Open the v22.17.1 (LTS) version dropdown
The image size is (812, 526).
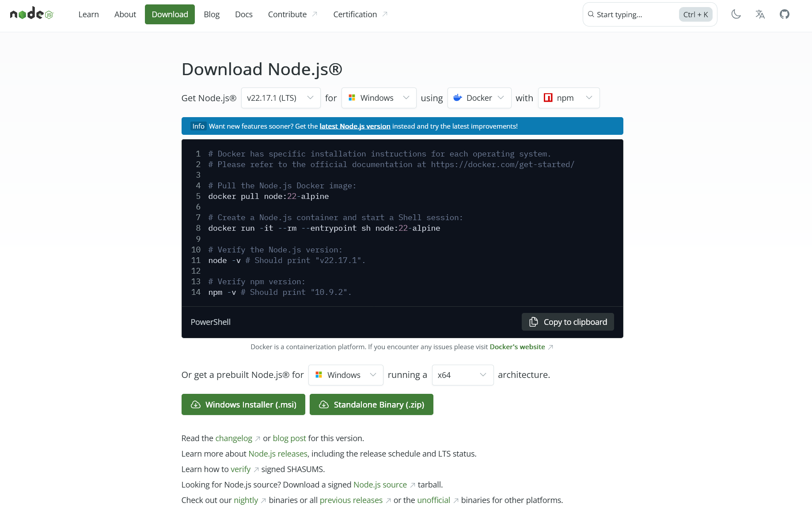point(281,98)
